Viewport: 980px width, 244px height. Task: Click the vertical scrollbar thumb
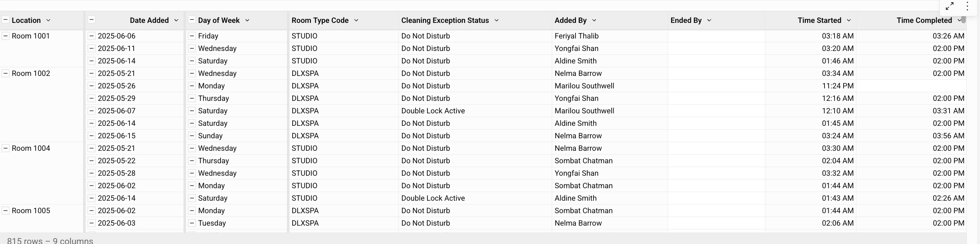(x=964, y=20)
